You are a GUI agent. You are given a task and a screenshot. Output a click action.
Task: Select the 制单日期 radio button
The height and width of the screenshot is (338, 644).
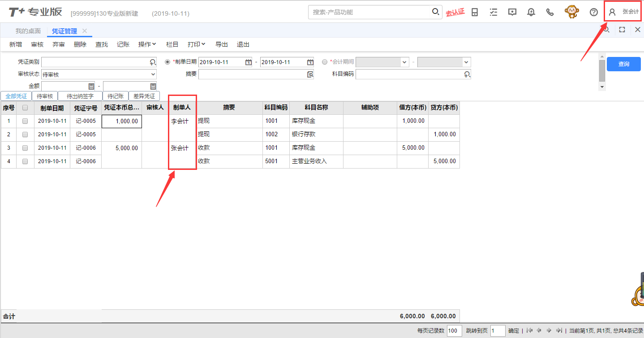pos(168,62)
